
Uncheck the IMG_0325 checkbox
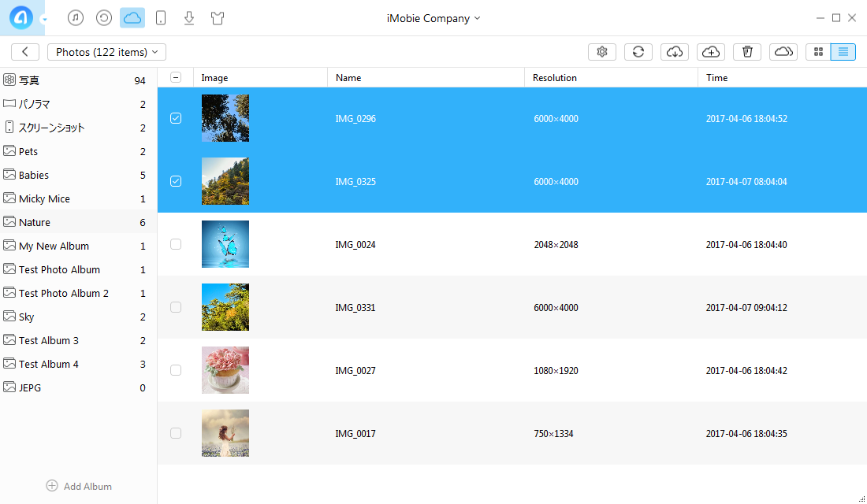[x=176, y=181]
